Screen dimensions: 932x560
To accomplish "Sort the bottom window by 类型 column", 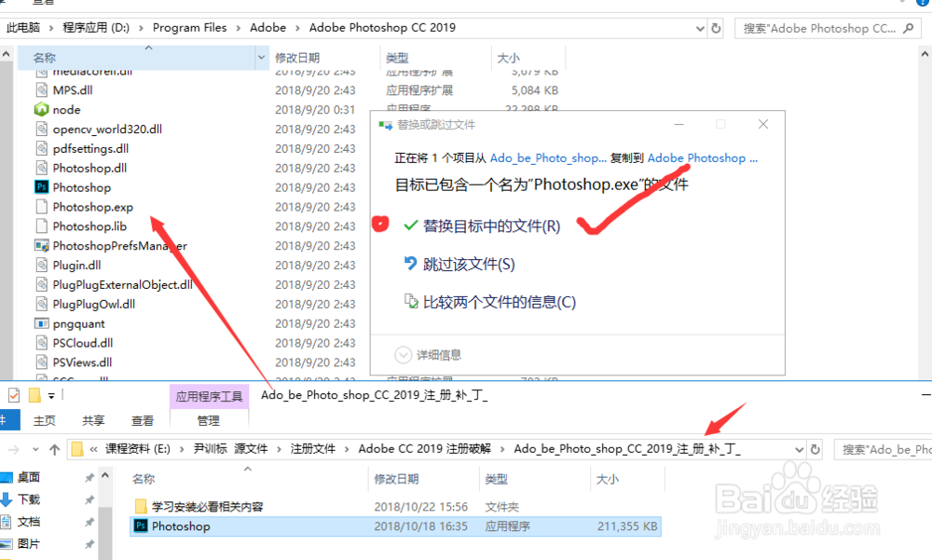I will click(x=497, y=479).
